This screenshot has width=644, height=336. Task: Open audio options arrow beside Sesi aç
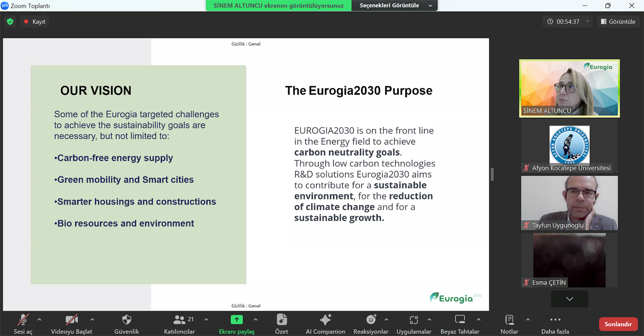pyautogui.click(x=39, y=320)
